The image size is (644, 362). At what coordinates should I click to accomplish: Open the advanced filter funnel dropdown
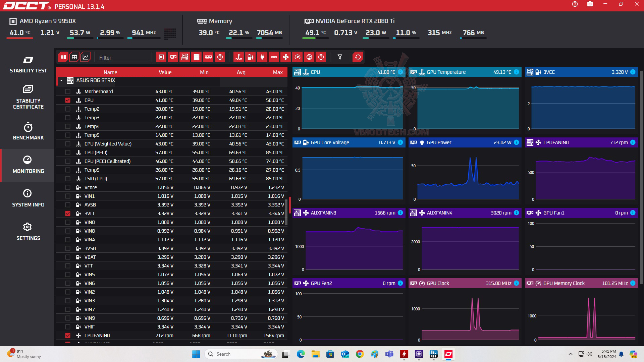340,57
